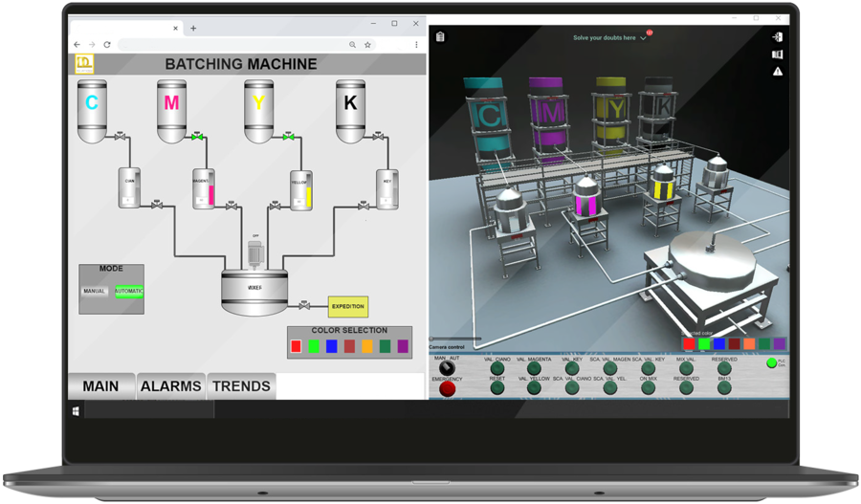Expand the 'Solve your doubts here' dropdown
Screen dimensions: 861x504
tap(643, 38)
